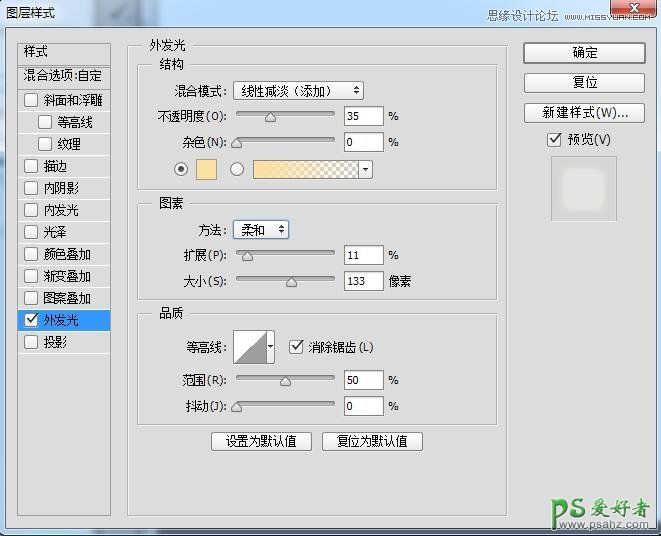Click the 大小 size input field
Screen dimensions: 661x536
pos(363,282)
